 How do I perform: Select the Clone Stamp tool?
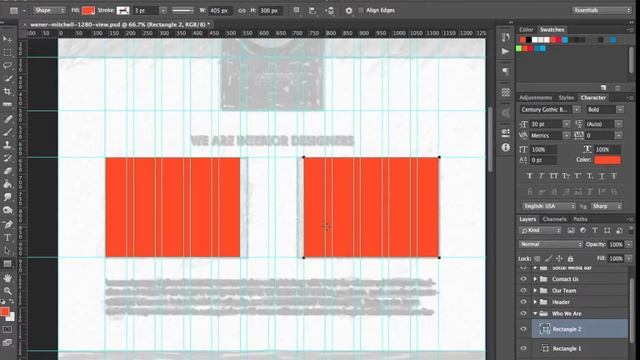click(x=7, y=145)
